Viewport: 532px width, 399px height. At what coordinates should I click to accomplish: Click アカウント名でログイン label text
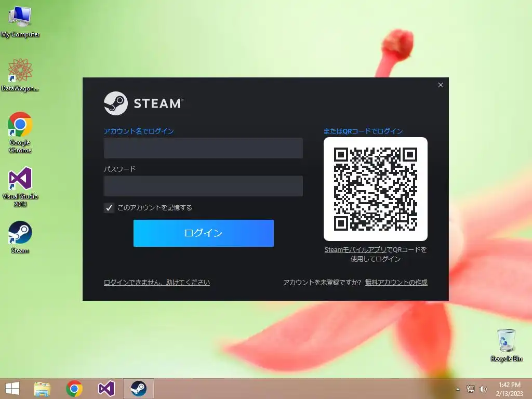pos(139,131)
